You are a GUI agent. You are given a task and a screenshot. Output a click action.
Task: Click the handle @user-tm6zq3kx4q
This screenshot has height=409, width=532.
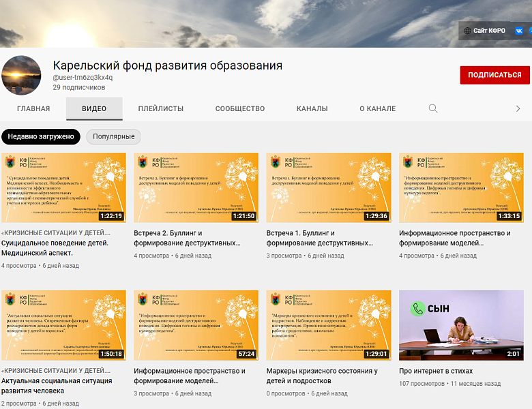click(83, 77)
